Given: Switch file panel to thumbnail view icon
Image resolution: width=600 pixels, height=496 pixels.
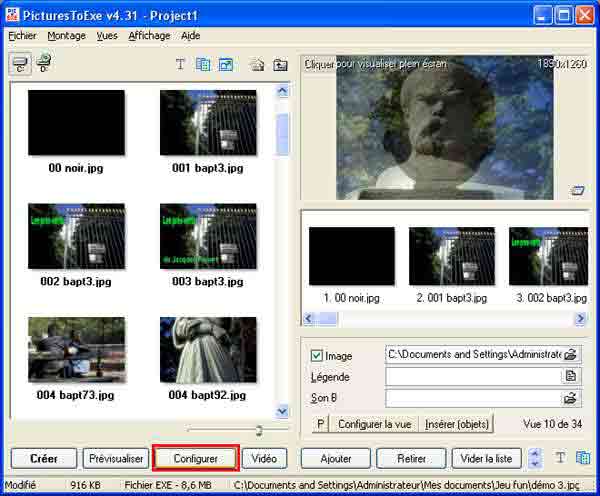Looking at the screenshot, I should [226, 64].
